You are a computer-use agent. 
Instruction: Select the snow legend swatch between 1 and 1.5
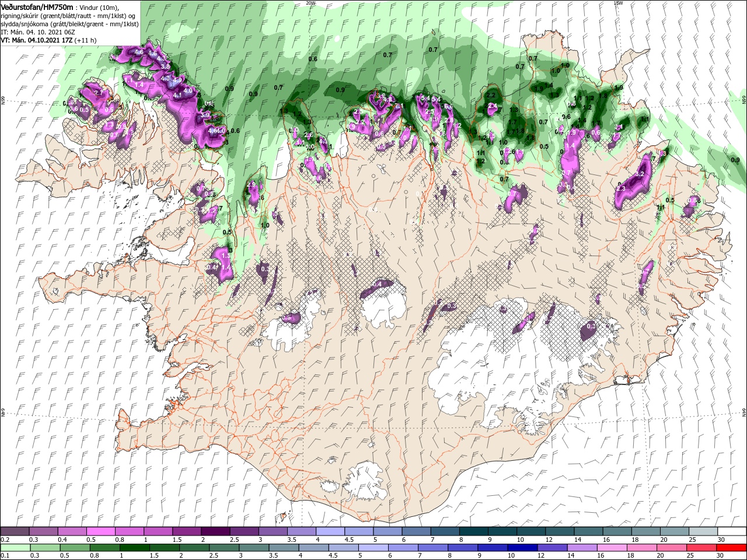158,531
